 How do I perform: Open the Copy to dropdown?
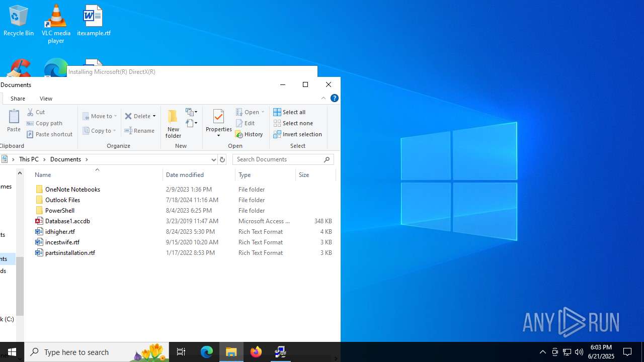[99, 131]
